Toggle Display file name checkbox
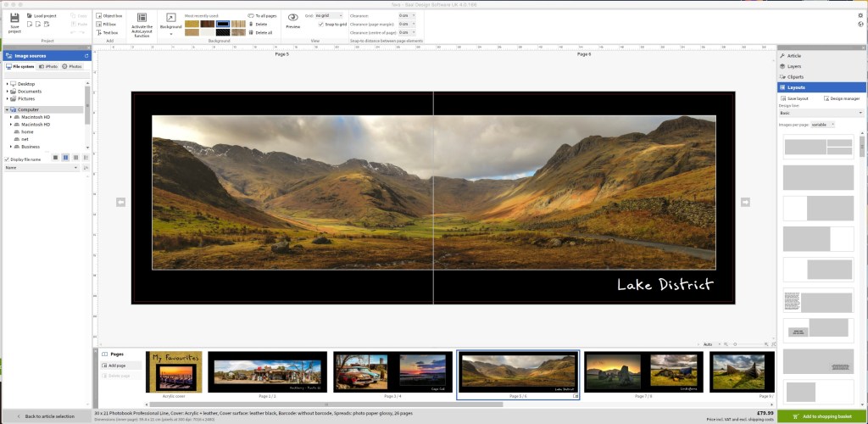 (8, 159)
